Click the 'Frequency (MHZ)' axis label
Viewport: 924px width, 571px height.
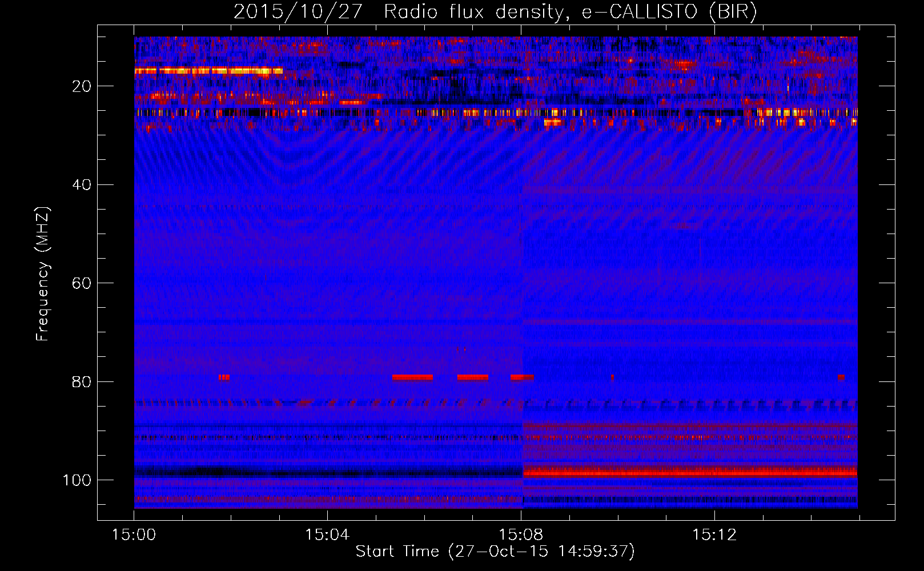43,274
